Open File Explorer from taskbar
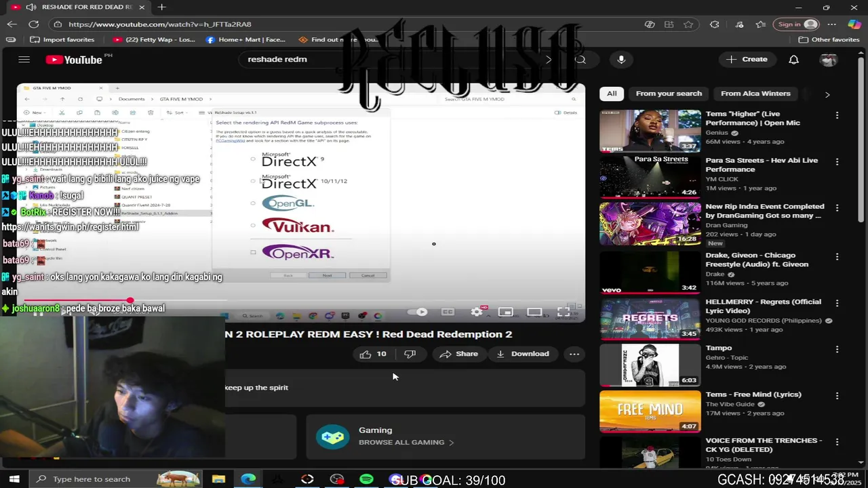868x488 pixels. coord(218,479)
